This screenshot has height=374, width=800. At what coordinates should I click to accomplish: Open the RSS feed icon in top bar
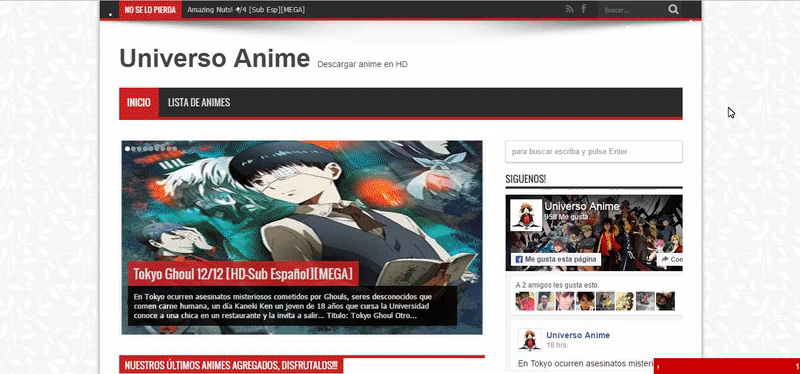pyautogui.click(x=569, y=9)
